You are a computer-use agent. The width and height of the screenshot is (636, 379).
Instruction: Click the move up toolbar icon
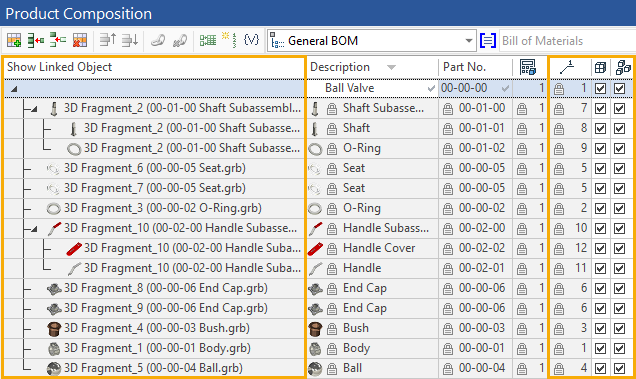click(x=108, y=40)
